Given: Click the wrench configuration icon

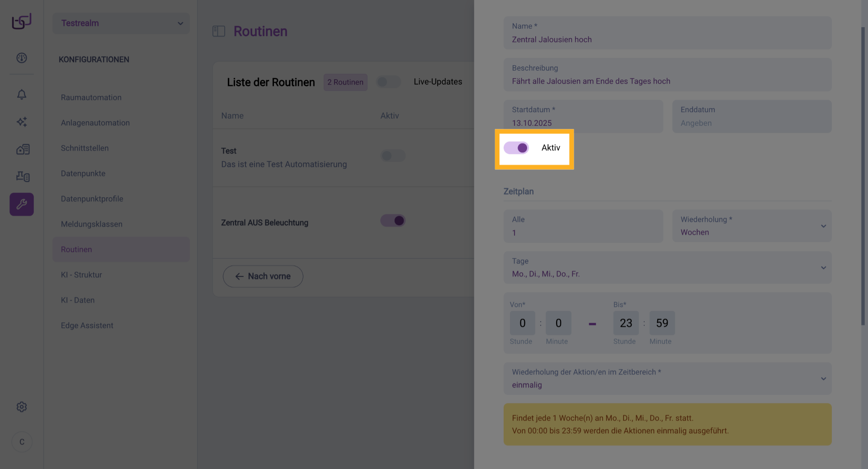Looking at the screenshot, I should 22,204.
